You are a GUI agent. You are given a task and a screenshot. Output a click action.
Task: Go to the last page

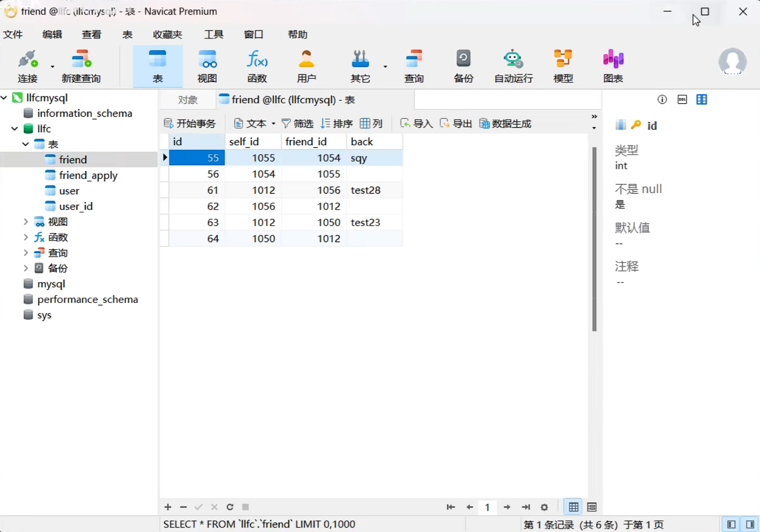coord(526,507)
